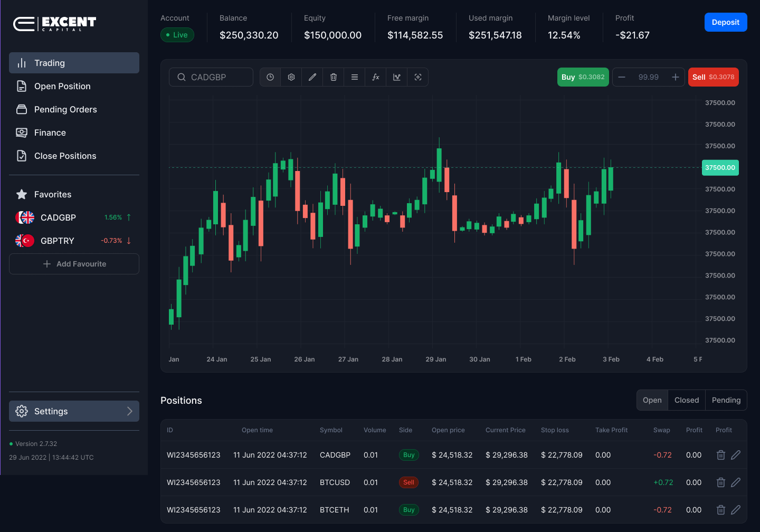
Task: Select the Sell badge on the BTCUSD row
Action: click(x=408, y=482)
